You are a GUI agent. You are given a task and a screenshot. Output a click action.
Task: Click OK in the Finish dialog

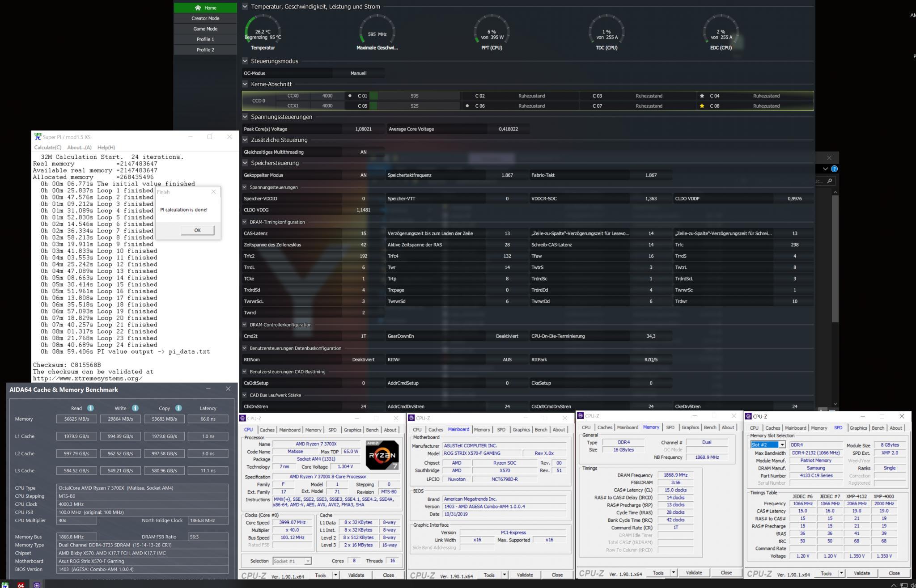click(x=197, y=230)
